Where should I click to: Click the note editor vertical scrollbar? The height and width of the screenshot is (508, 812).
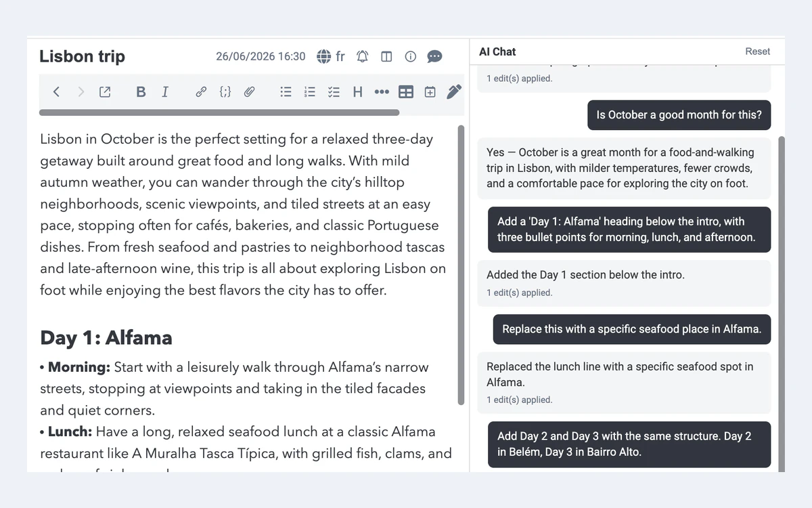coord(461,265)
